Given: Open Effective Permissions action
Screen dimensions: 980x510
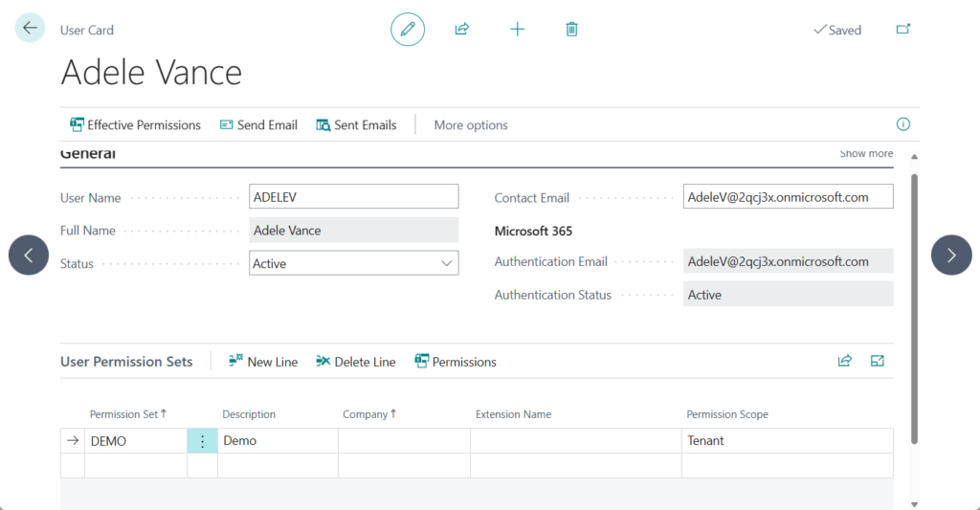Looking at the screenshot, I should 135,124.
